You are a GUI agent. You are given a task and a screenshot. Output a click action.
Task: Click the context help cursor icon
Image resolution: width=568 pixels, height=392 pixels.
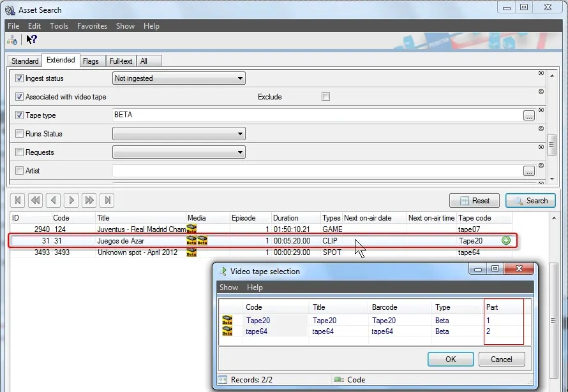click(x=31, y=40)
